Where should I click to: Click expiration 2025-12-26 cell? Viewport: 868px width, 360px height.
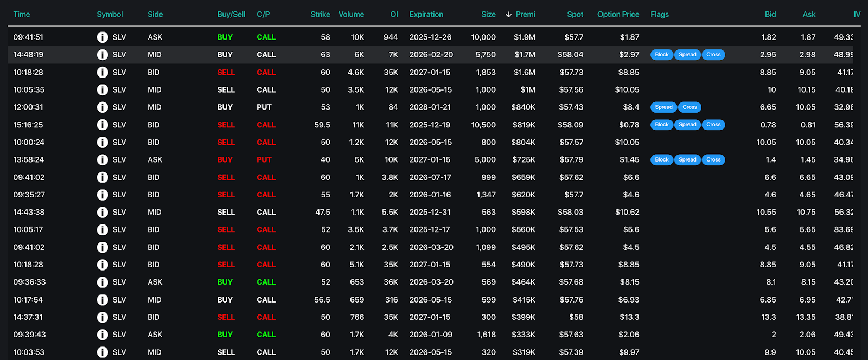[x=430, y=37]
